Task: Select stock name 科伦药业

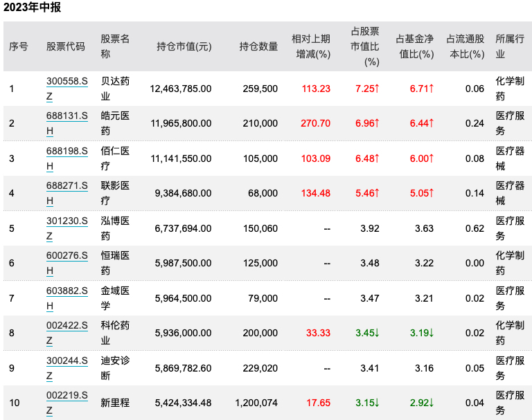Action: [115, 333]
